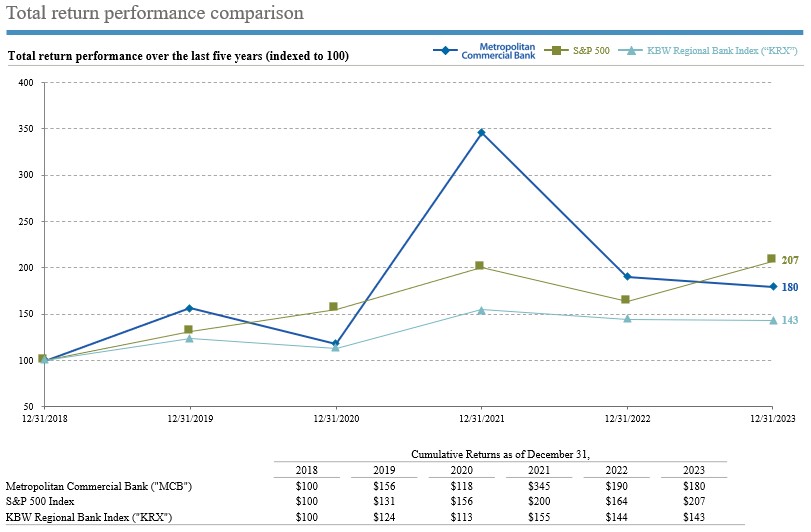Click the 207 end-of-line value label
This screenshot has width=811, height=532.
790,260
